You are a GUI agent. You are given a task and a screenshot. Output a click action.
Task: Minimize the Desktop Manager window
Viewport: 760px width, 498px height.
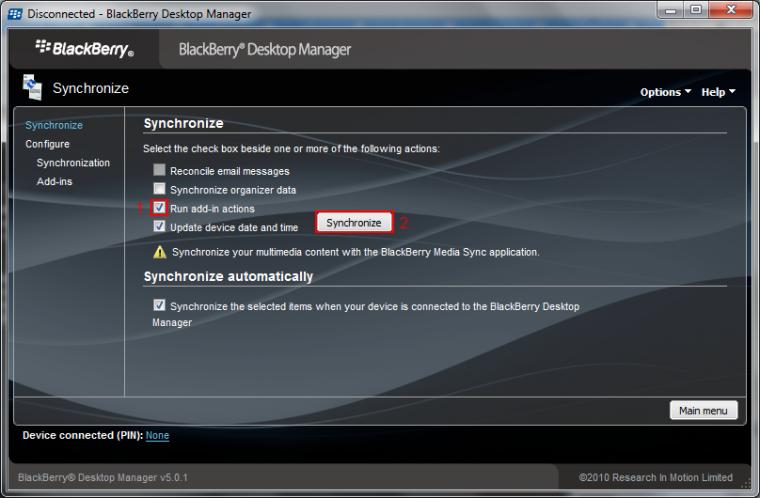[671, 10]
